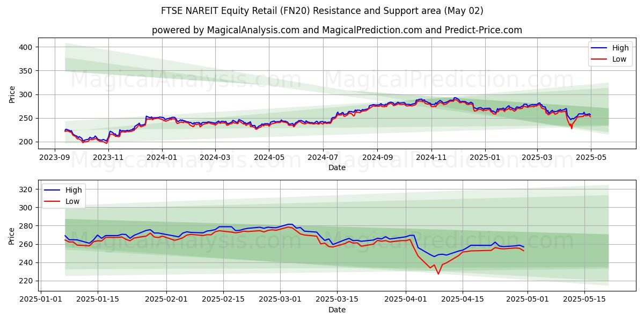This screenshot has height=322, width=644.
Task: Click the 'Price' y-axis label of the top chart
Action: click(12, 94)
